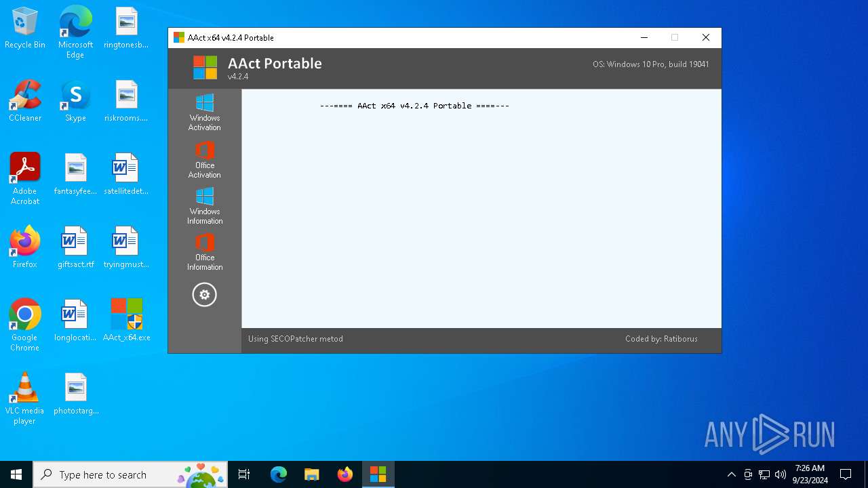This screenshot has width=868, height=488.
Task: Switch to AAct taskbar button
Action: click(x=378, y=474)
